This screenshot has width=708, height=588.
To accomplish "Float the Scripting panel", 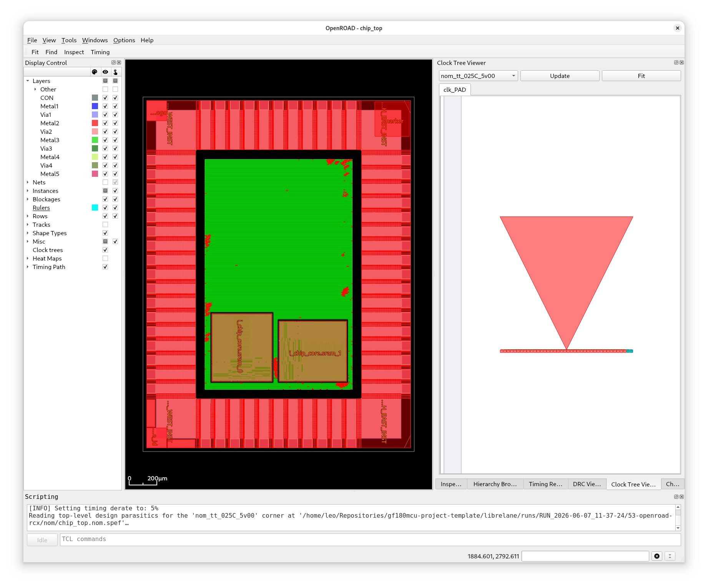I will (x=676, y=497).
